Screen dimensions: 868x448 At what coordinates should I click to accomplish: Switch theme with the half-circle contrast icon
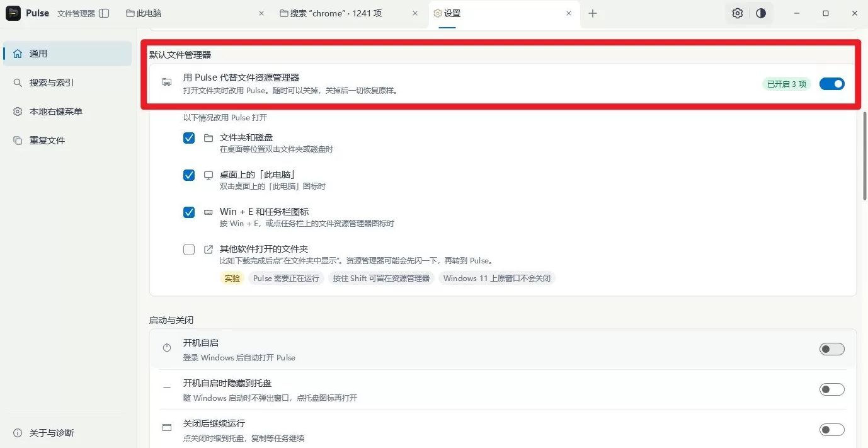coord(761,13)
